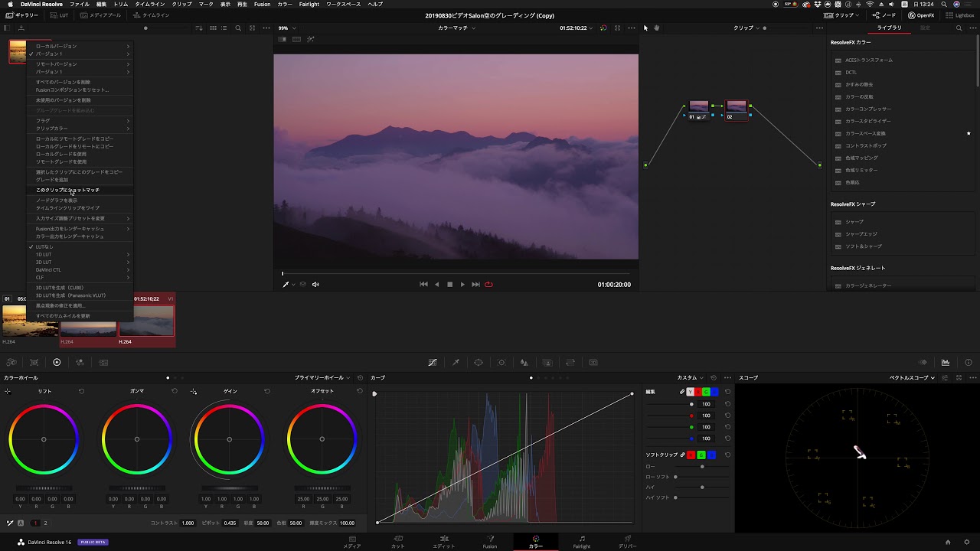Select the Curves palette icon
This screenshot has width=980, height=551.
click(x=433, y=362)
